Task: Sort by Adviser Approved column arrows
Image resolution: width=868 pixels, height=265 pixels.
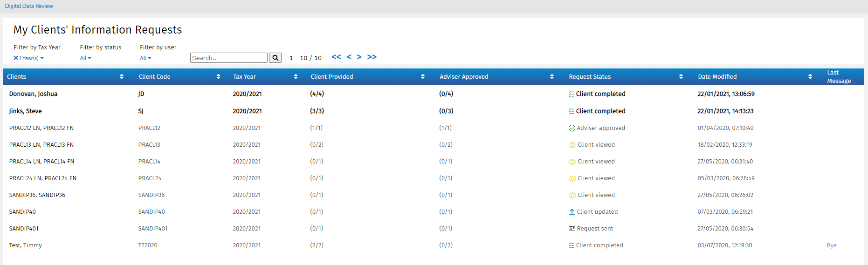Action: (x=552, y=77)
